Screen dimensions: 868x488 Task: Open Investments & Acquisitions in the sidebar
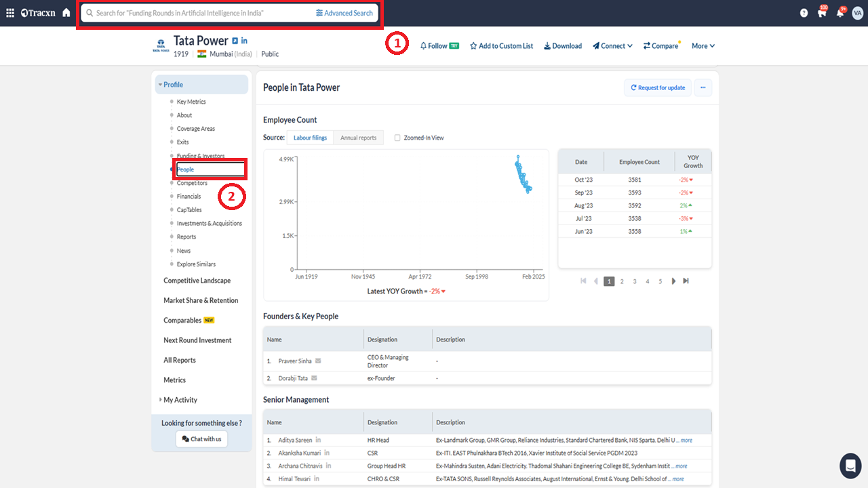tap(210, 224)
